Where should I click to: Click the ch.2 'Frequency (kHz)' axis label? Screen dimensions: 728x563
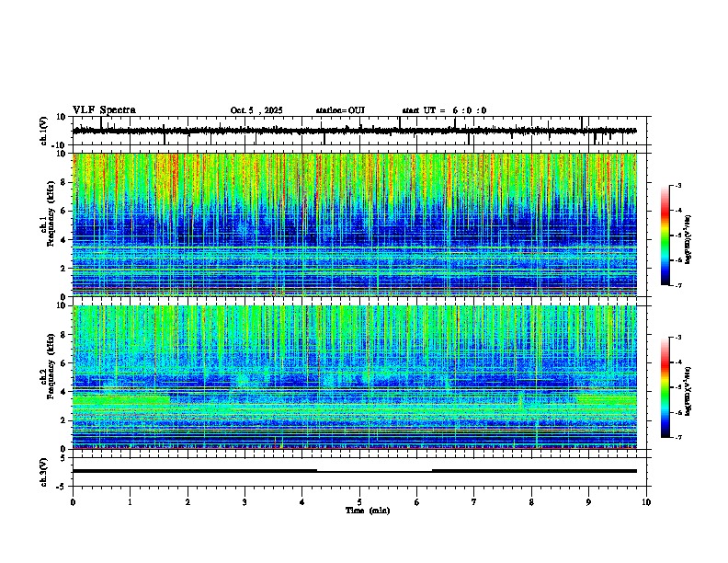[x=51, y=366]
